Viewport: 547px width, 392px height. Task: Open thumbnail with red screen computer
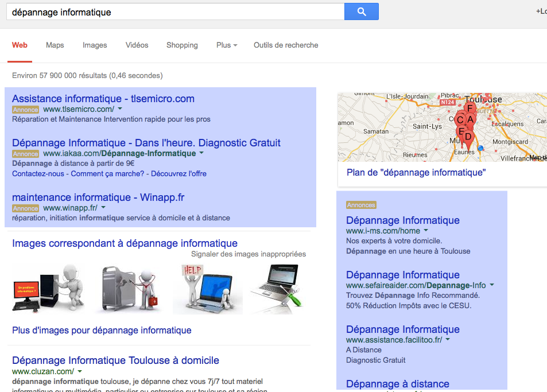point(48,289)
